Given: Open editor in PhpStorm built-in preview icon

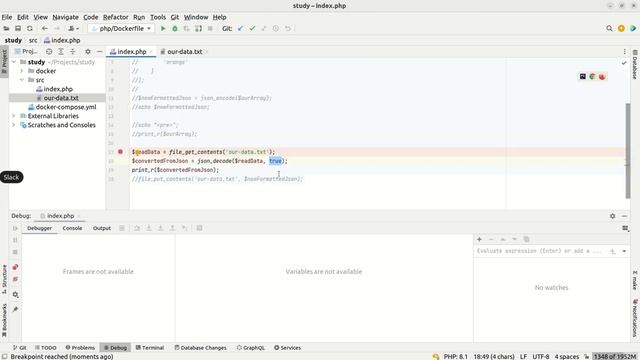Looking at the screenshot, I should 582,77.
